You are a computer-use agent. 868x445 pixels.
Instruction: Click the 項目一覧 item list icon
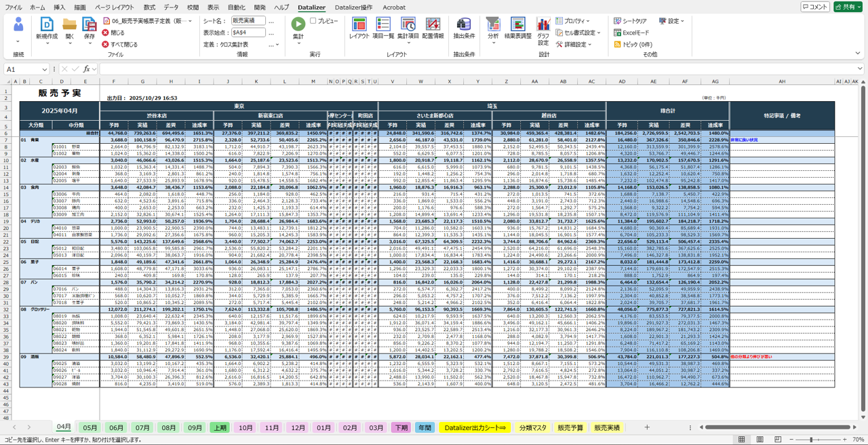383,25
